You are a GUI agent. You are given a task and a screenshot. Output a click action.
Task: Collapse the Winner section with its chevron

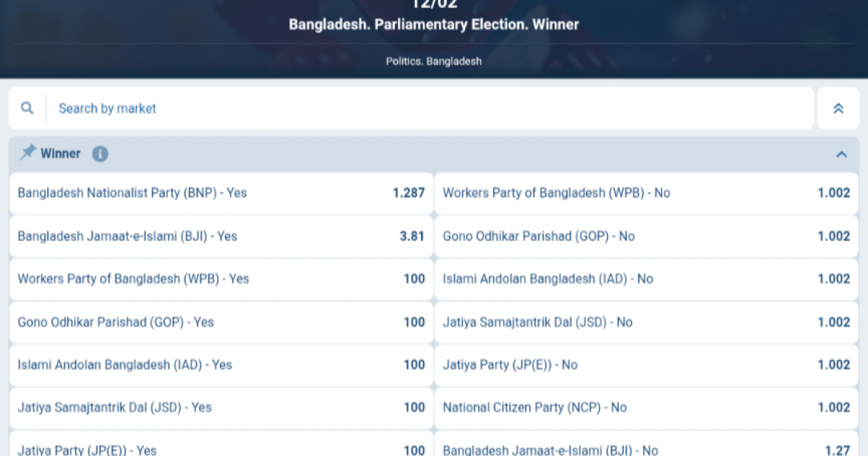pyautogui.click(x=841, y=153)
